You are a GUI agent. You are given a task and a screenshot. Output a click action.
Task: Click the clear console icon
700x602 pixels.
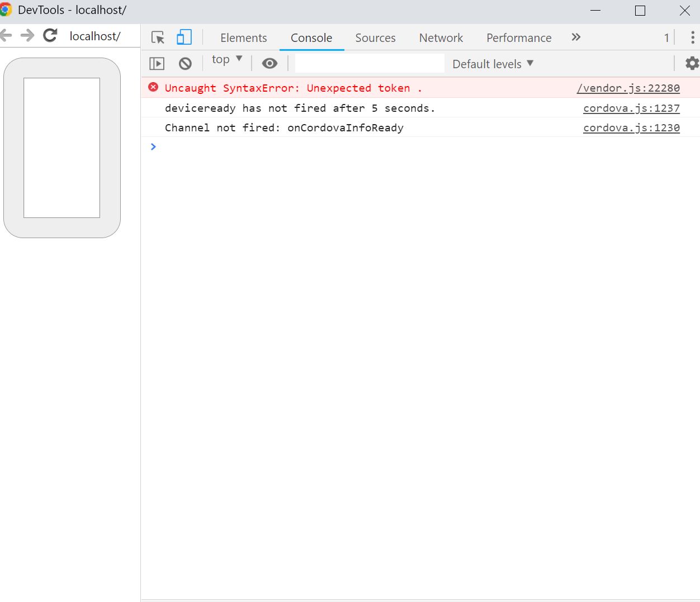pos(185,63)
